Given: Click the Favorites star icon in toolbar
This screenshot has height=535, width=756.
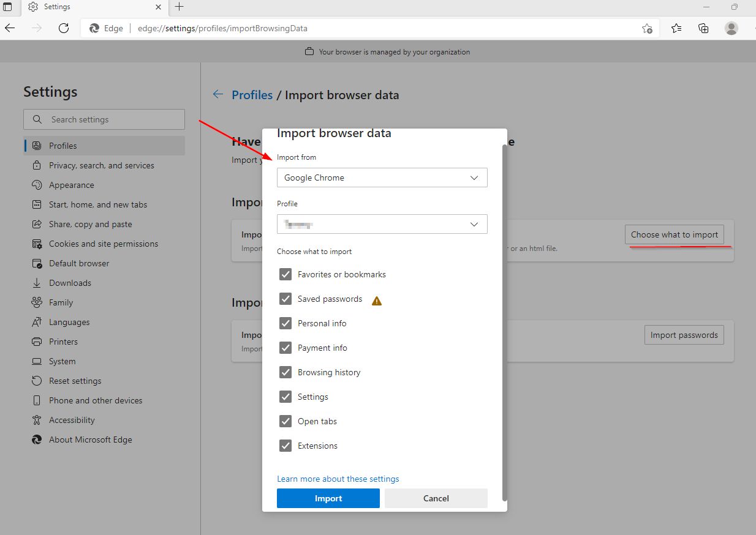Looking at the screenshot, I should point(676,28).
